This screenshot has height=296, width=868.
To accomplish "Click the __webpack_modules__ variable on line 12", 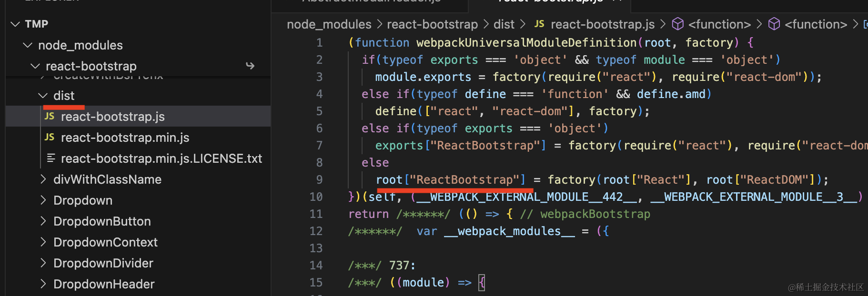I will pos(509,231).
